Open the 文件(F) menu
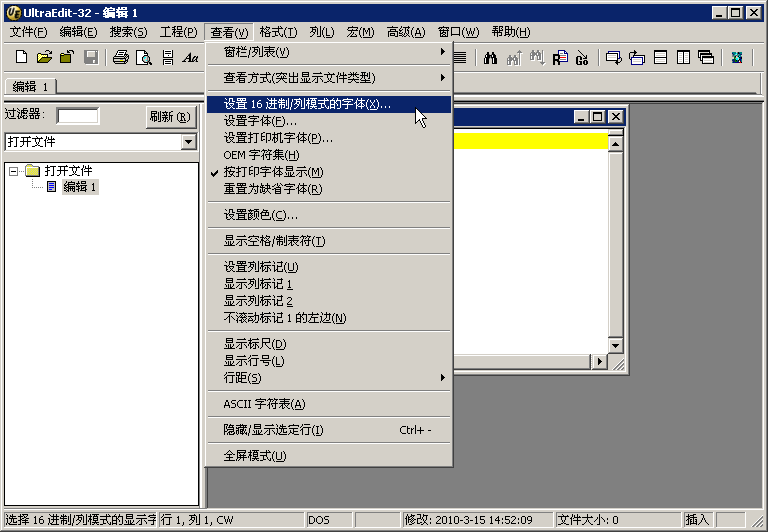 click(28, 32)
